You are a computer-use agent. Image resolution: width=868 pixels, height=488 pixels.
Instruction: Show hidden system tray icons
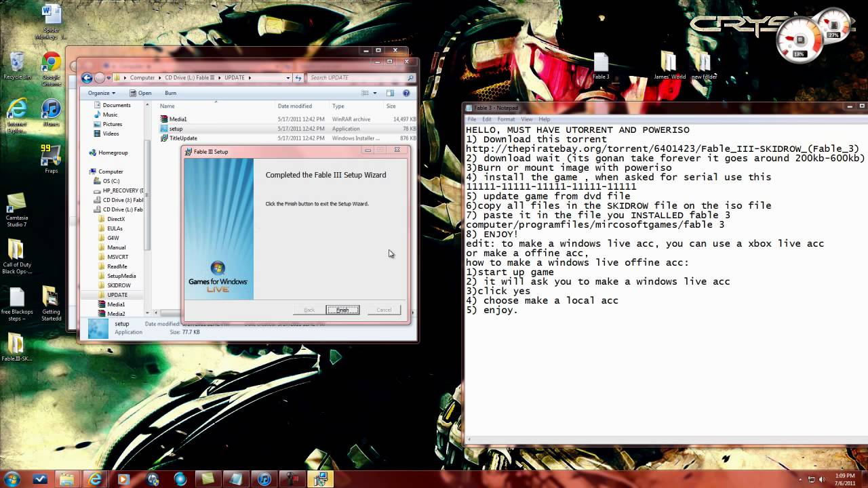800,479
